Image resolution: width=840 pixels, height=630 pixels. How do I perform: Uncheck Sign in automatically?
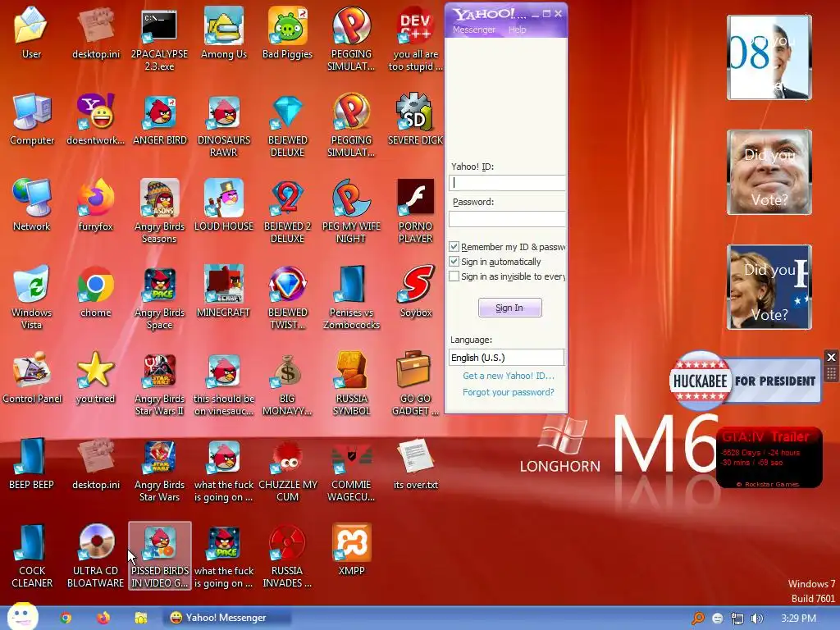(x=454, y=262)
